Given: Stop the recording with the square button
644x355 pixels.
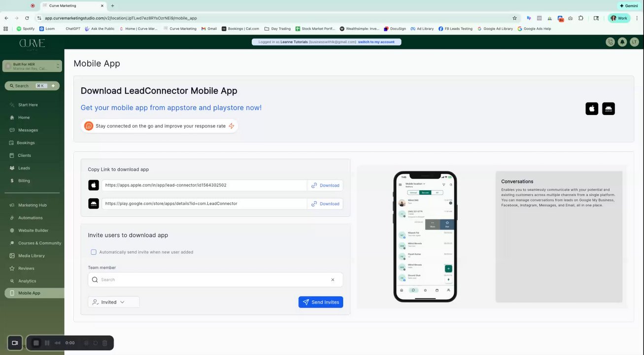Looking at the screenshot, I should (x=36, y=343).
